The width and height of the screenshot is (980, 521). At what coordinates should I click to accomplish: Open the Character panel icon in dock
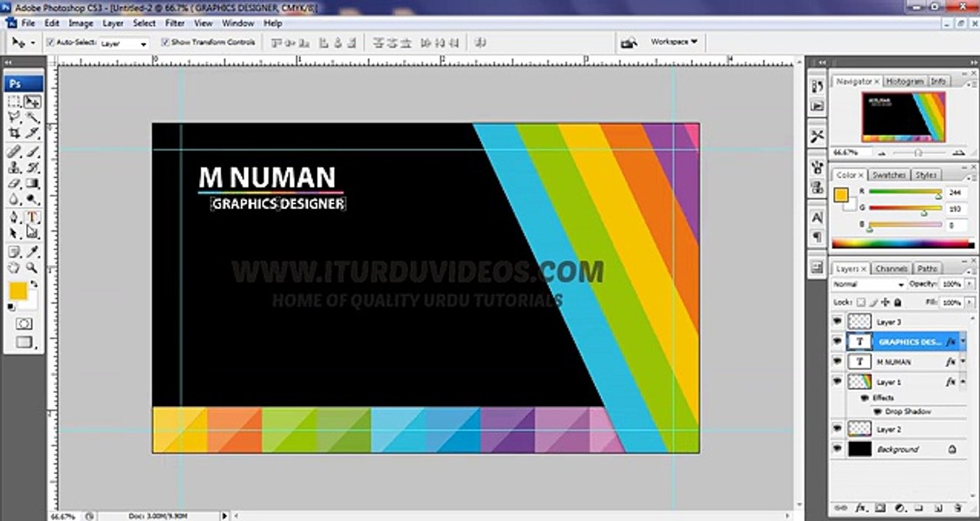(x=817, y=217)
